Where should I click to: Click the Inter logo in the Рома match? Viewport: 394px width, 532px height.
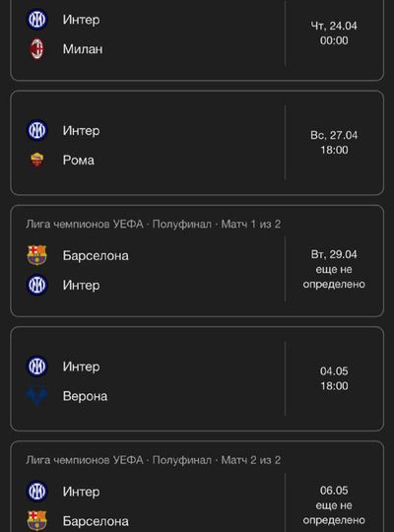coord(36,130)
